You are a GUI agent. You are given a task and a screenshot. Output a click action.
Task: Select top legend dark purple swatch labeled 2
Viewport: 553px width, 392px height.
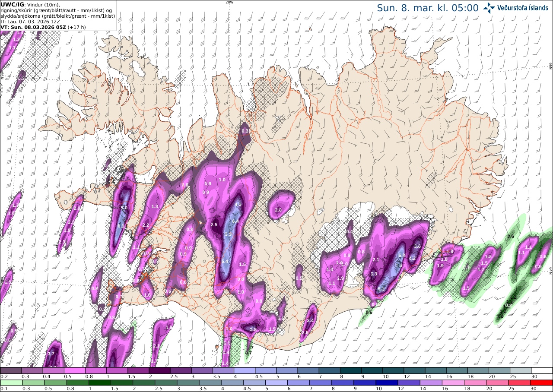pyautogui.click(x=159, y=370)
